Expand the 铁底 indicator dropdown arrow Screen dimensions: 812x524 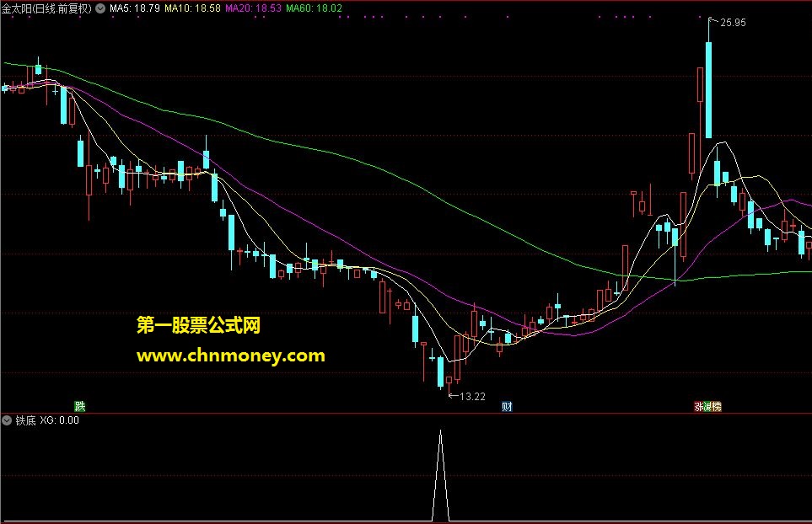[7, 420]
